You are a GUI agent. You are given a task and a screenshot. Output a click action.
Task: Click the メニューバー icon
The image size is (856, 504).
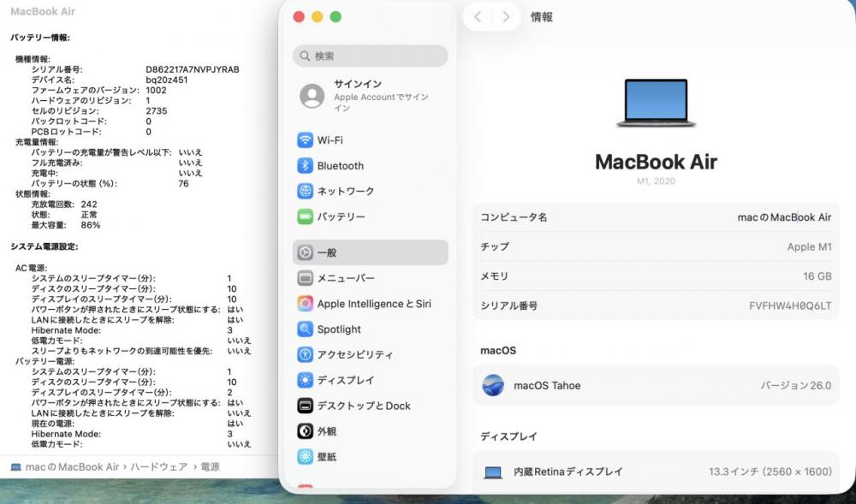tap(305, 278)
